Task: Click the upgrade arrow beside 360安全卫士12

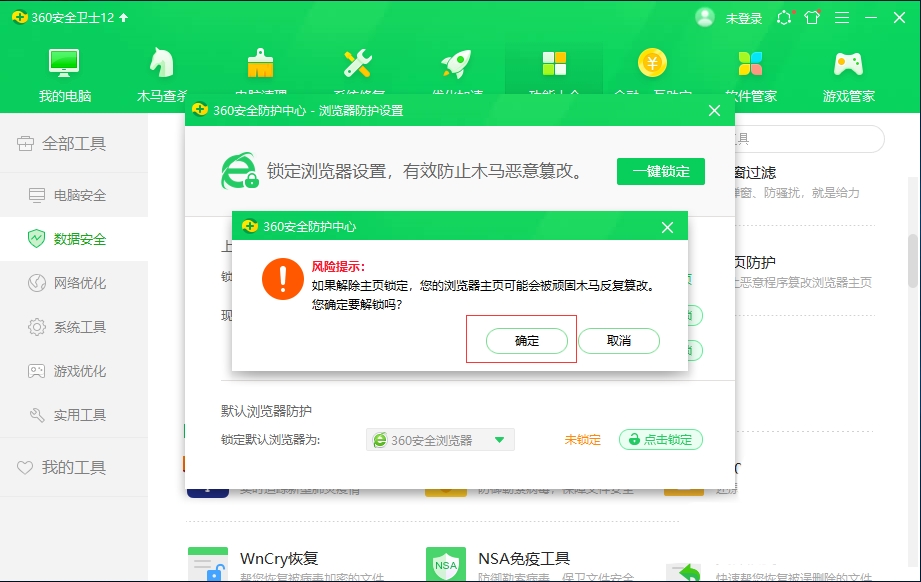Action: [123, 18]
